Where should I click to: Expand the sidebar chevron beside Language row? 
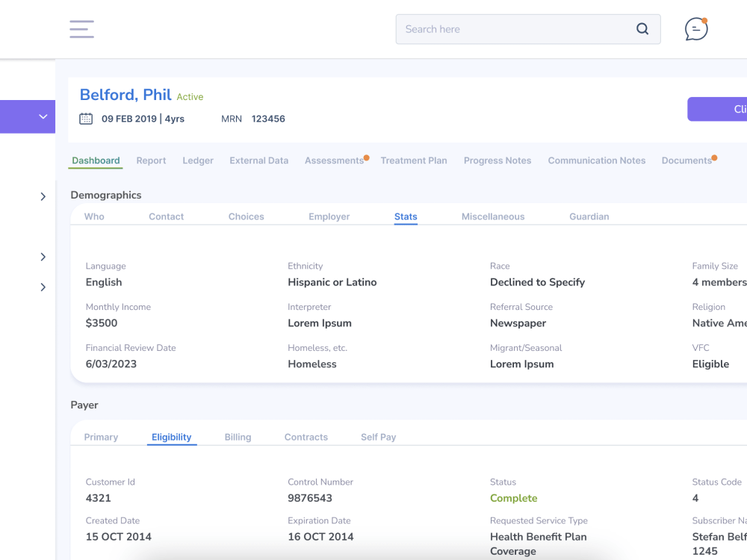43,257
